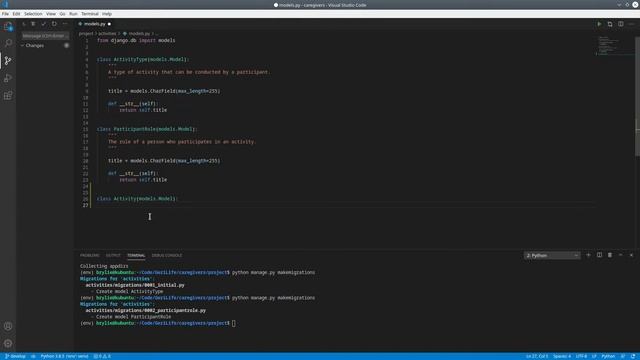This screenshot has width=640, height=360.
Task: Open source control more actions ellipsis
Action: [x=64, y=24]
